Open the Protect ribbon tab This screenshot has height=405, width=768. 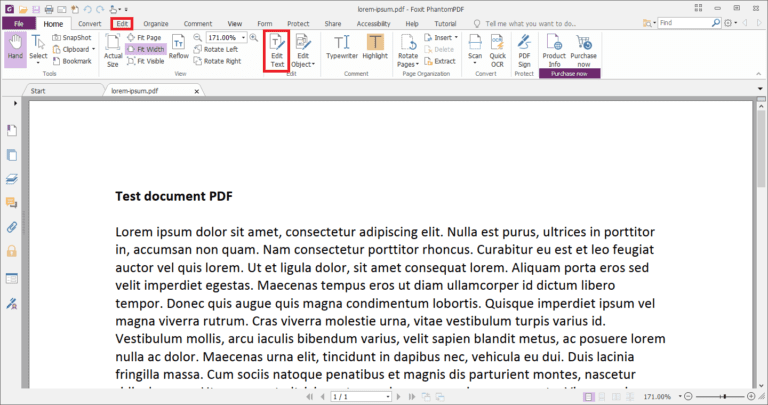point(298,24)
